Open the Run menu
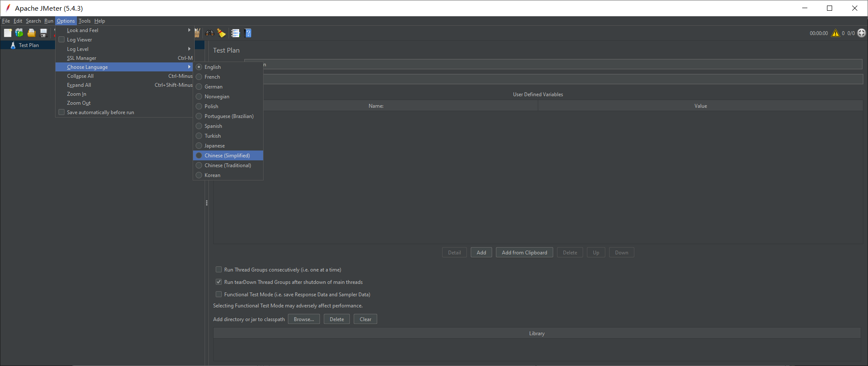Screen dimensions: 868x366 pos(49,21)
